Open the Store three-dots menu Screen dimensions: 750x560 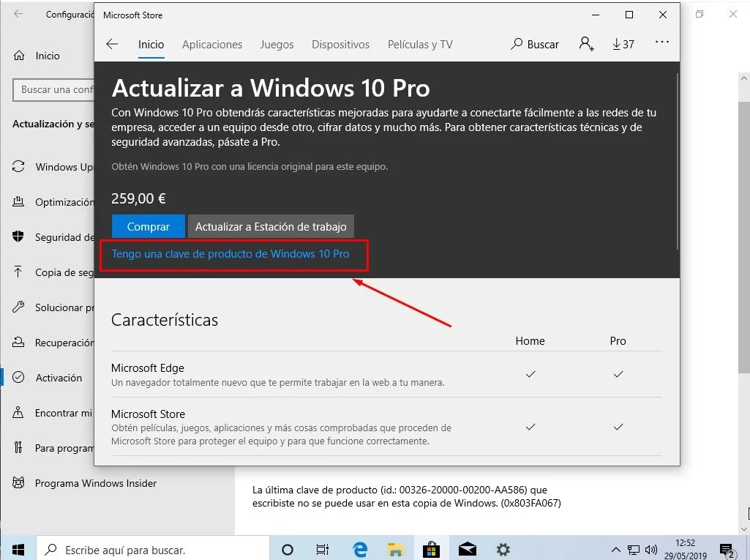tap(662, 42)
